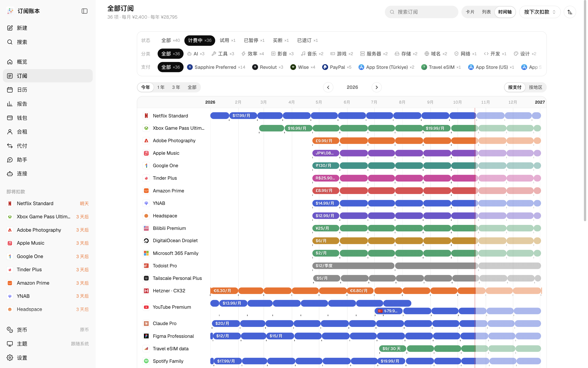
Task: Open the 连接 integrations page
Action: click(48, 174)
